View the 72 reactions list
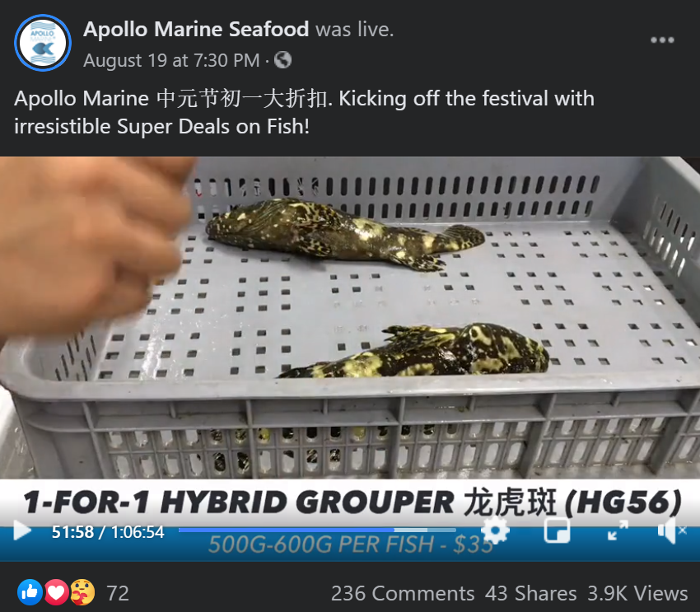700x612 pixels. pyautogui.click(x=118, y=593)
